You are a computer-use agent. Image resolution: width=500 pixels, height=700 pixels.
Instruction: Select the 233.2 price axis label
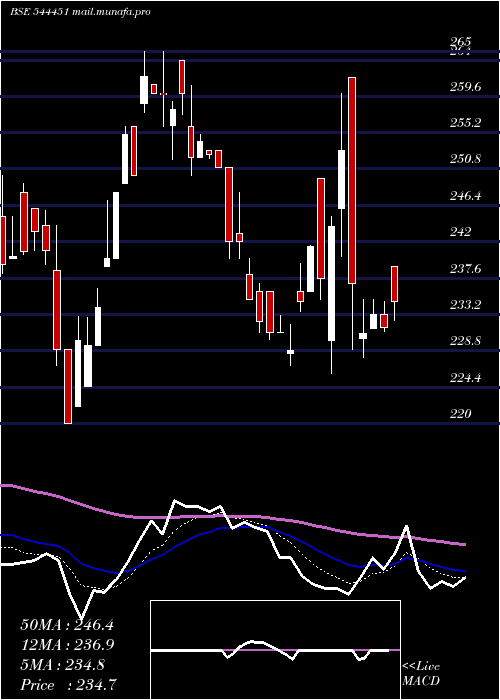[x=465, y=305]
